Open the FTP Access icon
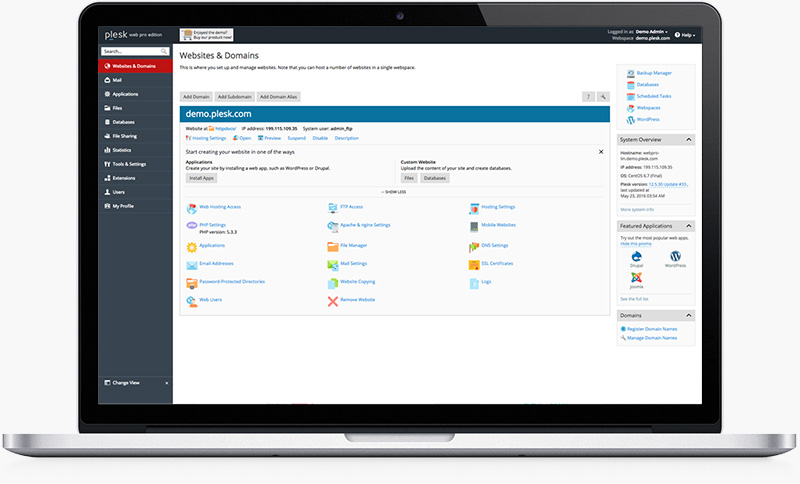This screenshot has width=800, height=484. [x=333, y=208]
